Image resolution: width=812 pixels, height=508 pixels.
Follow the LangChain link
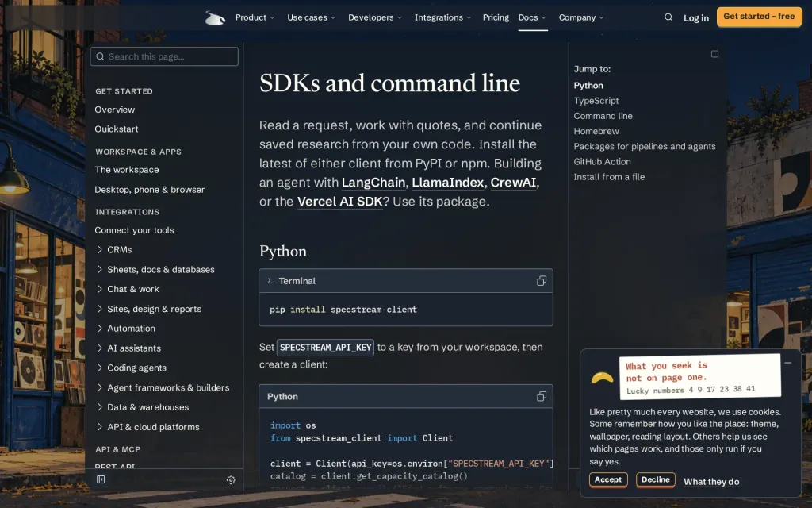373,183
